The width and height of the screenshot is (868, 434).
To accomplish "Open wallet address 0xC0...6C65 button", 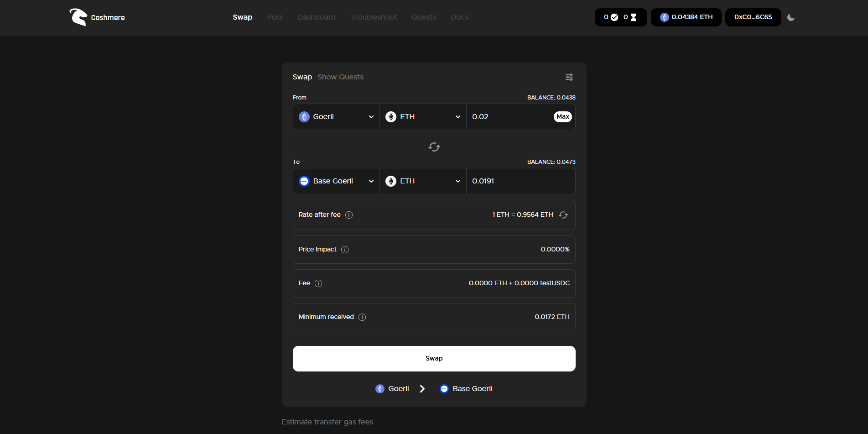I will click(x=753, y=17).
